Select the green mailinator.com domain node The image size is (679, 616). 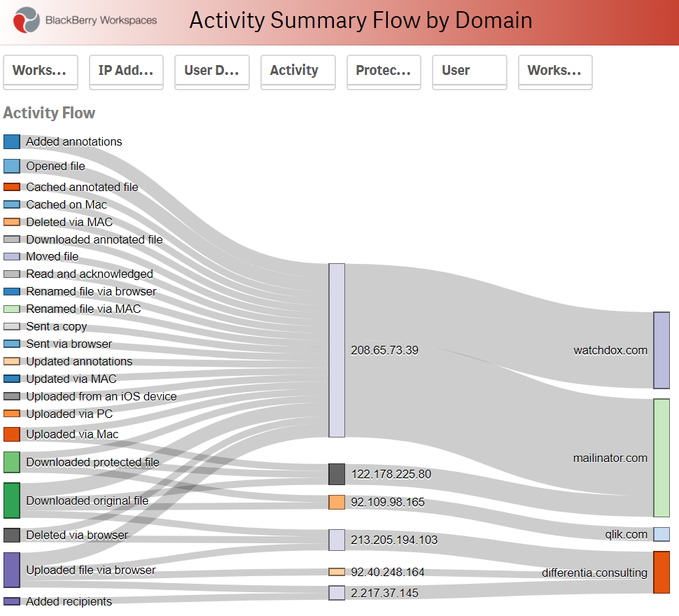[x=661, y=458]
